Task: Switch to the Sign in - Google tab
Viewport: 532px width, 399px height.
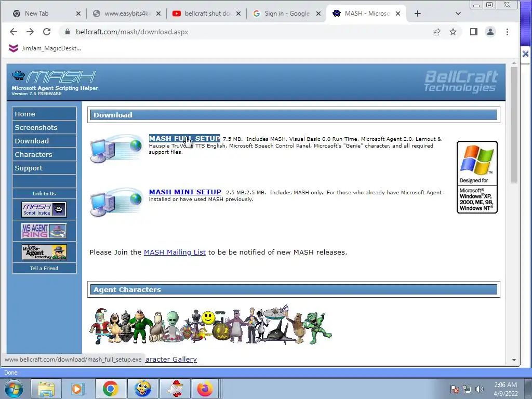Action: [x=283, y=14]
